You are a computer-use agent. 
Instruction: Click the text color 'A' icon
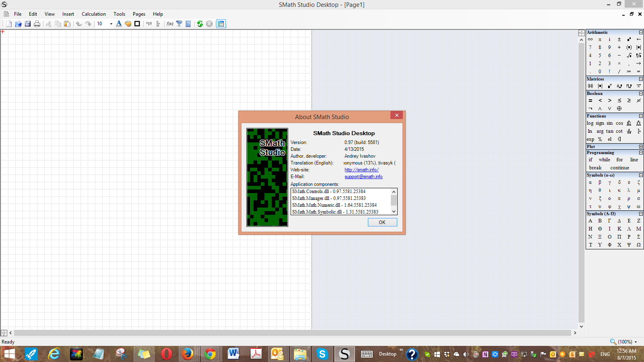coord(119,24)
